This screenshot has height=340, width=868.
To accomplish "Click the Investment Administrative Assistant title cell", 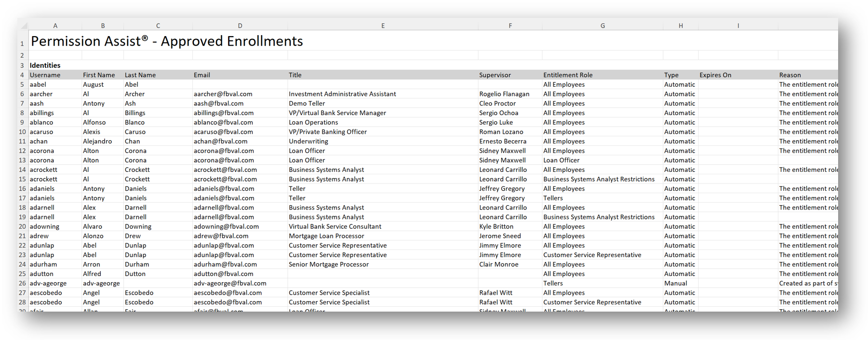I will coord(342,94).
